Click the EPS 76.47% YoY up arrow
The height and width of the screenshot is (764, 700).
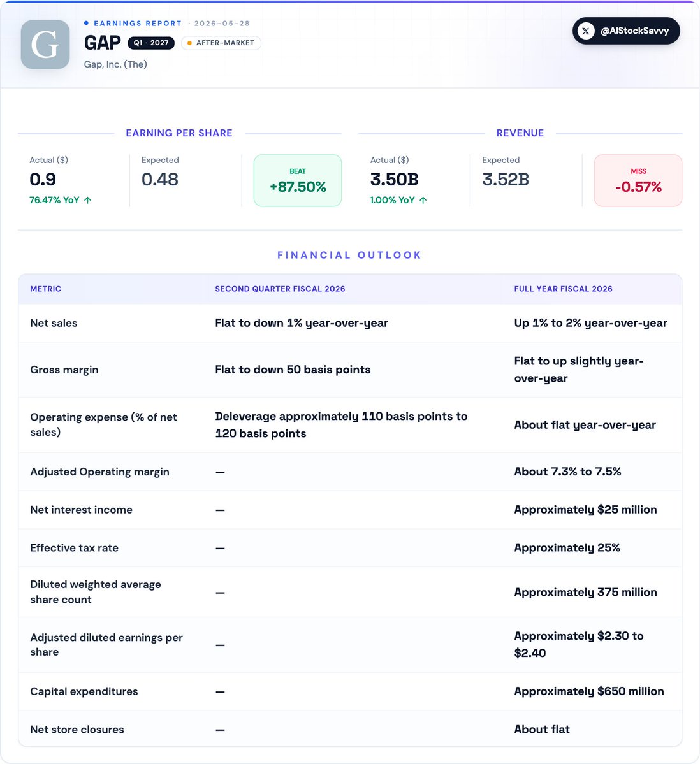coord(88,200)
